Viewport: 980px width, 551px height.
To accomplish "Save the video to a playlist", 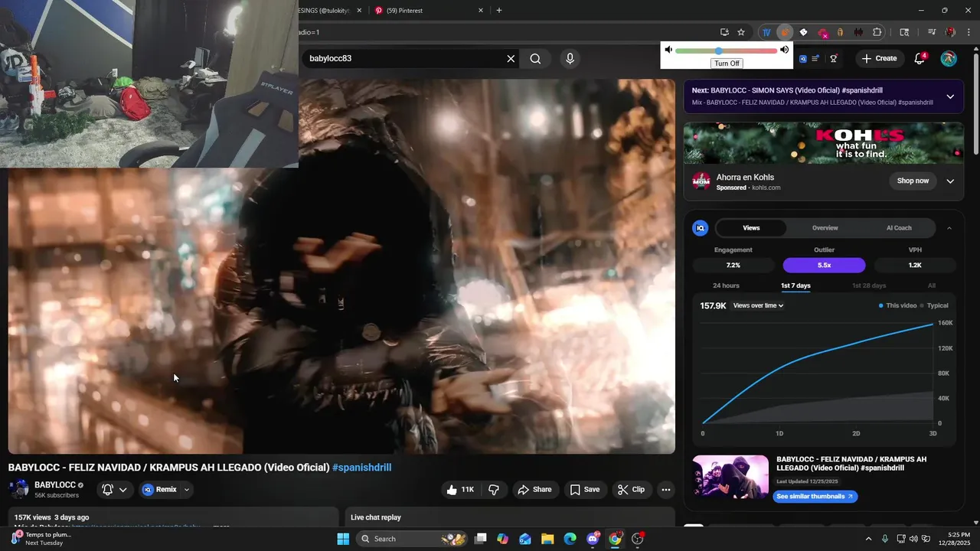I will [585, 490].
